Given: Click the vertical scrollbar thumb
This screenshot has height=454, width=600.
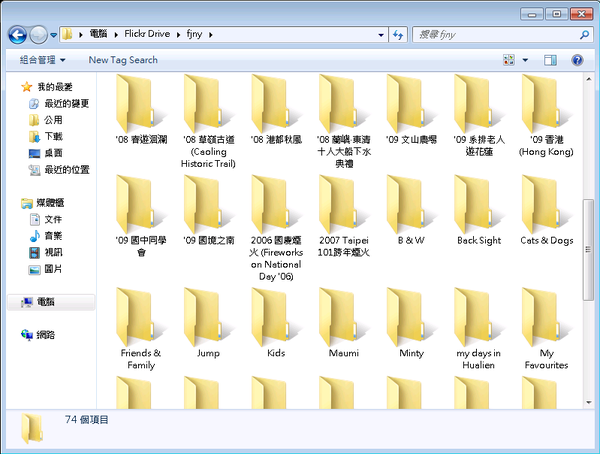Looking at the screenshot, I should click(589, 250).
